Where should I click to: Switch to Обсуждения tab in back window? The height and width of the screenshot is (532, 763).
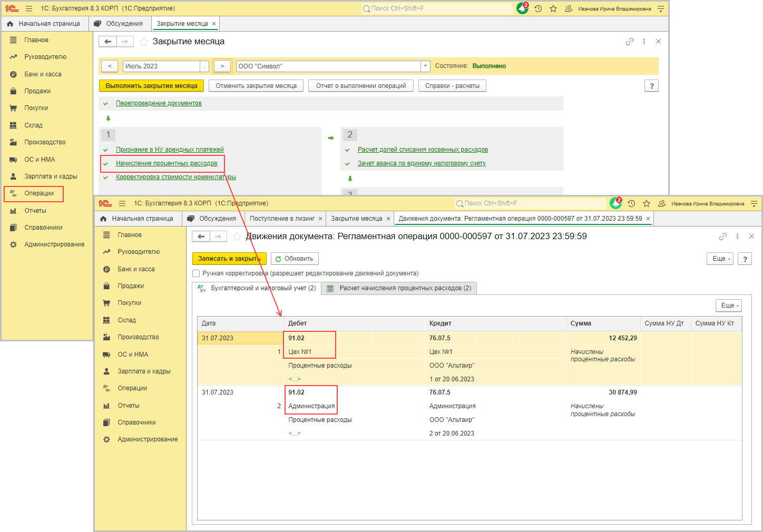[120, 24]
